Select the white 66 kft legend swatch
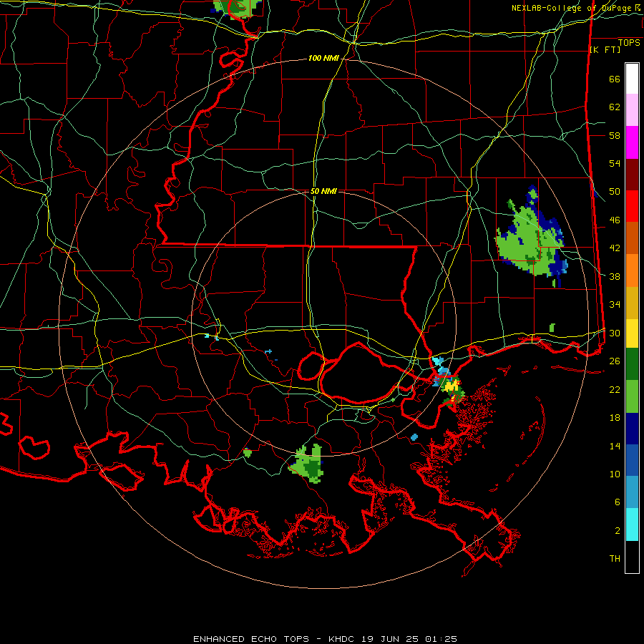 tap(632, 79)
